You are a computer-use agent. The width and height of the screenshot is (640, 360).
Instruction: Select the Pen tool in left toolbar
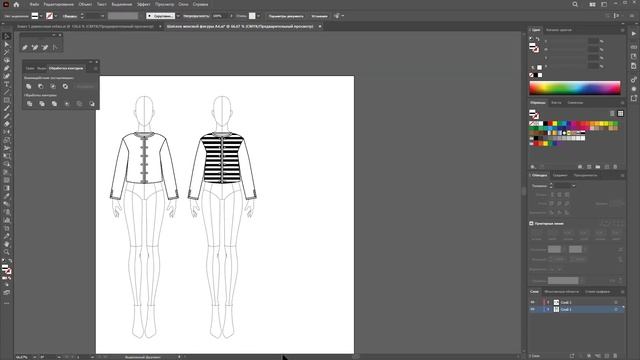(x=7, y=68)
